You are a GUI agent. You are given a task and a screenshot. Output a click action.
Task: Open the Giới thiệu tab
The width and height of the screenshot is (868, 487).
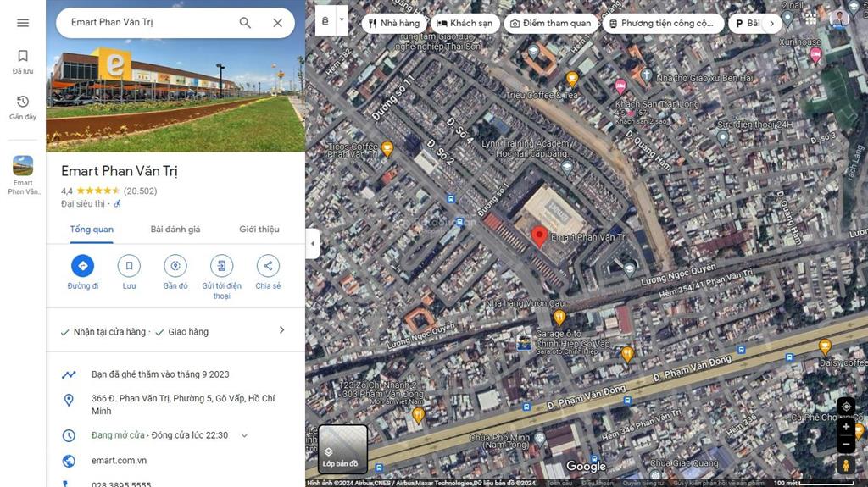(x=259, y=230)
